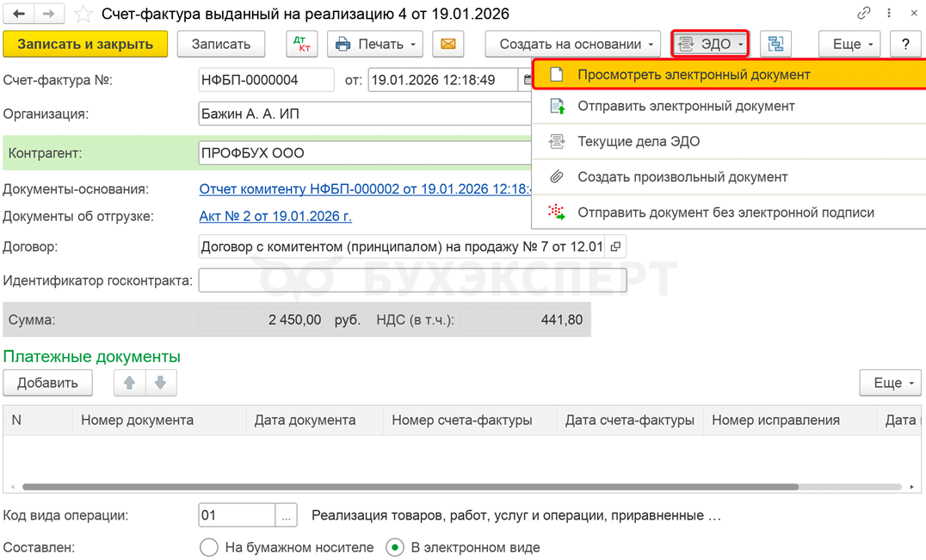Screen dimensions: 926x560
Task: Click the invoice number field НФБП-0000004
Action: pos(266,80)
